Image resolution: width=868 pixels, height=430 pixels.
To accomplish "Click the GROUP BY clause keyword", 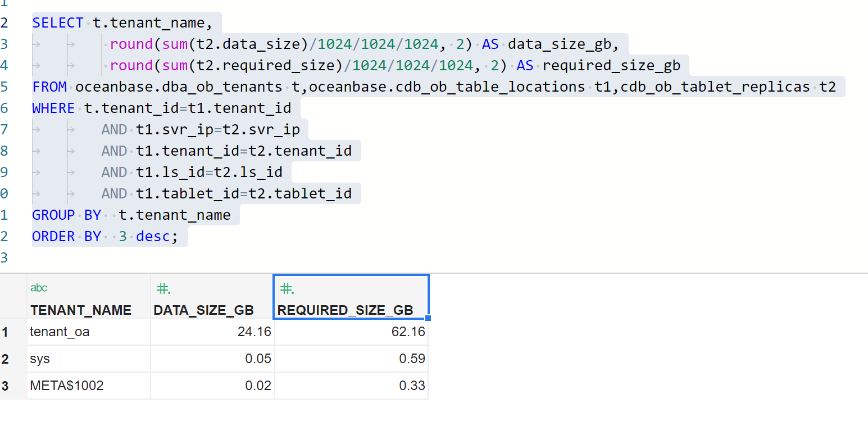I will coord(66,215).
